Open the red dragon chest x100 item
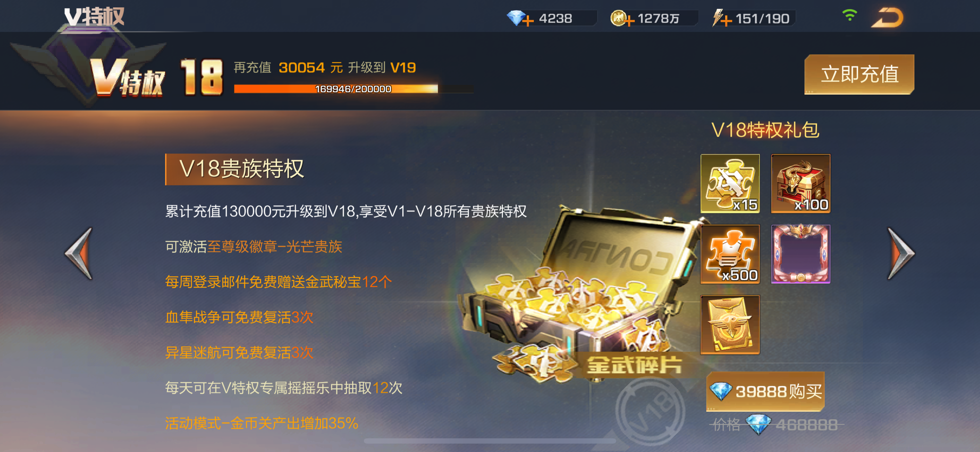980x452 pixels. click(x=801, y=183)
